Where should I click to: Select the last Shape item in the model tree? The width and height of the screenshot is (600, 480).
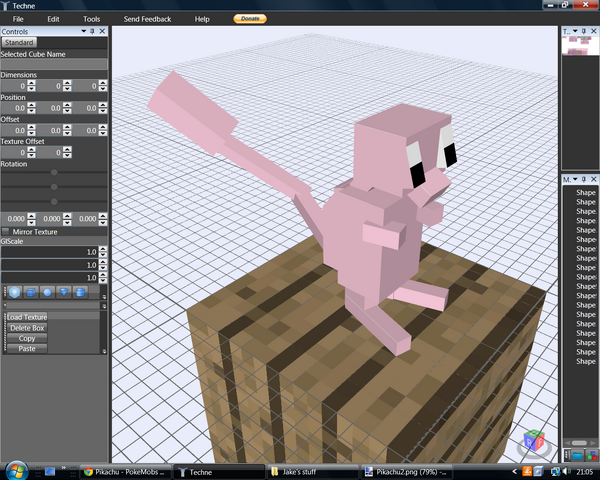585,361
